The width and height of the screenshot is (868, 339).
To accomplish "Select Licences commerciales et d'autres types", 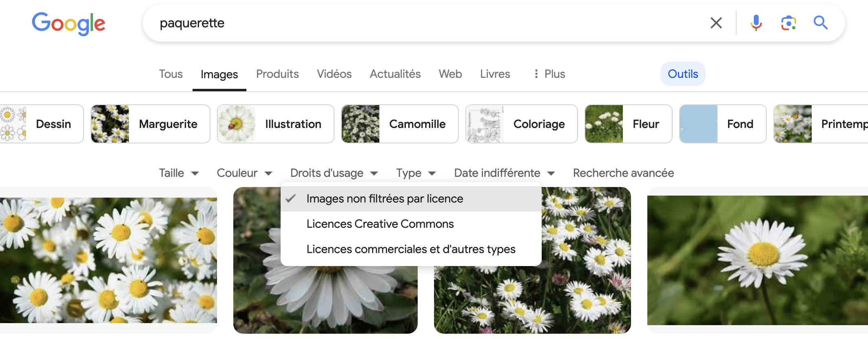I will point(411,249).
